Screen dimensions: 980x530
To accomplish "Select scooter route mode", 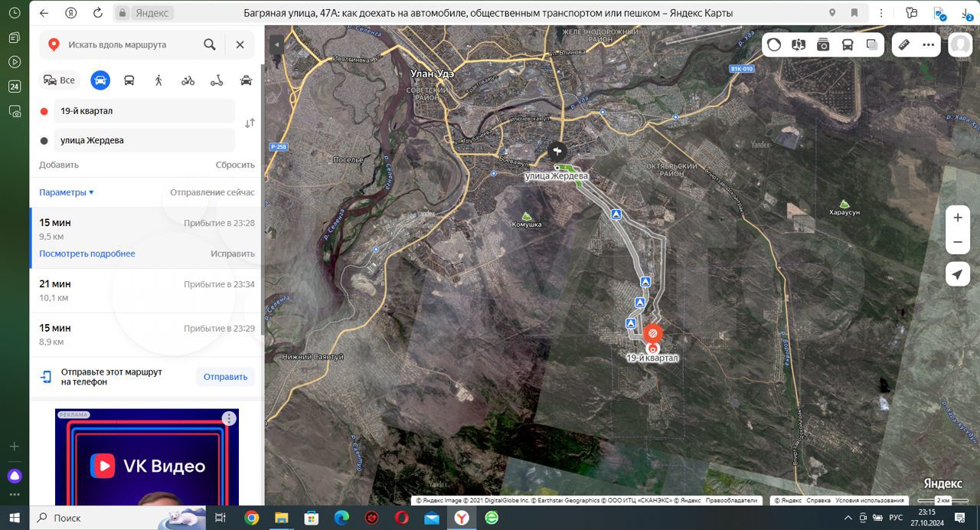I will point(217,80).
